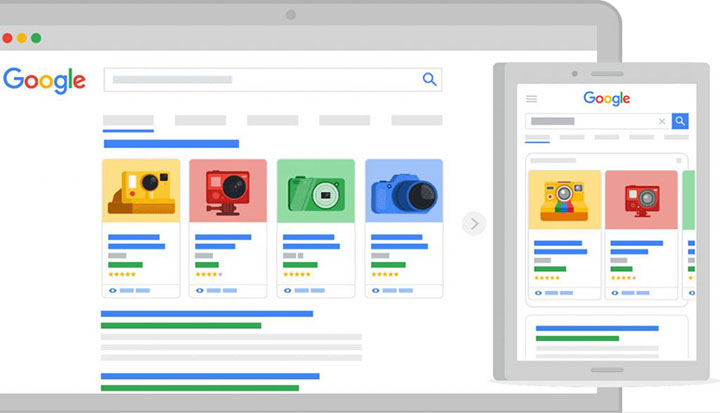Select the third search tab on laptop
The width and height of the screenshot is (720, 413).
[x=273, y=120]
